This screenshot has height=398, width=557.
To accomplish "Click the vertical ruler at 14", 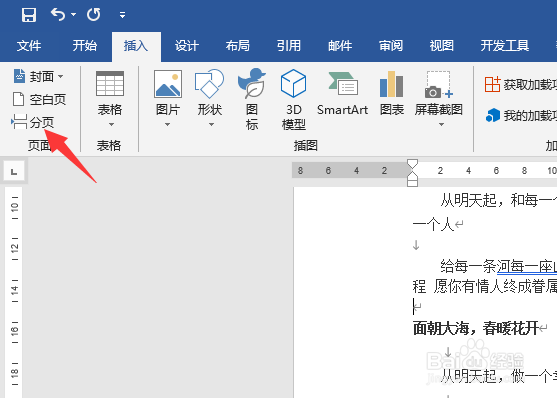I will 15,290.
